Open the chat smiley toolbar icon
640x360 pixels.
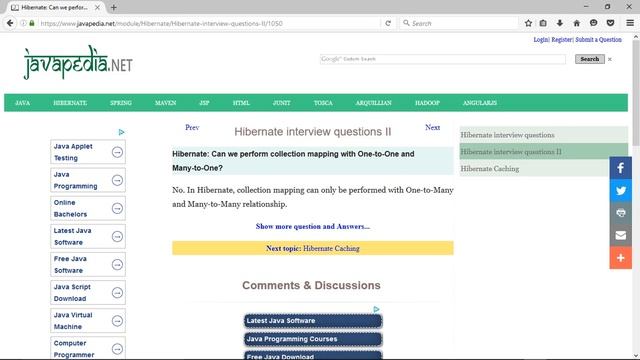click(x=593, y=23)
